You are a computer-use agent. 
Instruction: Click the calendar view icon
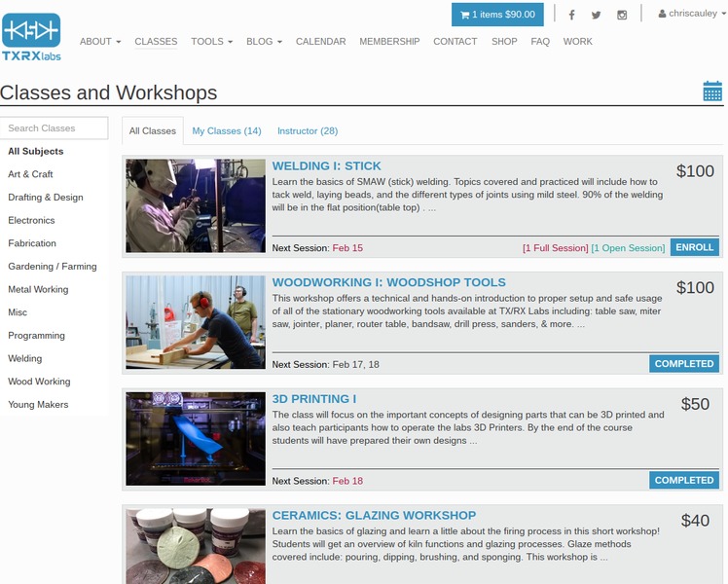pos(712,91)
